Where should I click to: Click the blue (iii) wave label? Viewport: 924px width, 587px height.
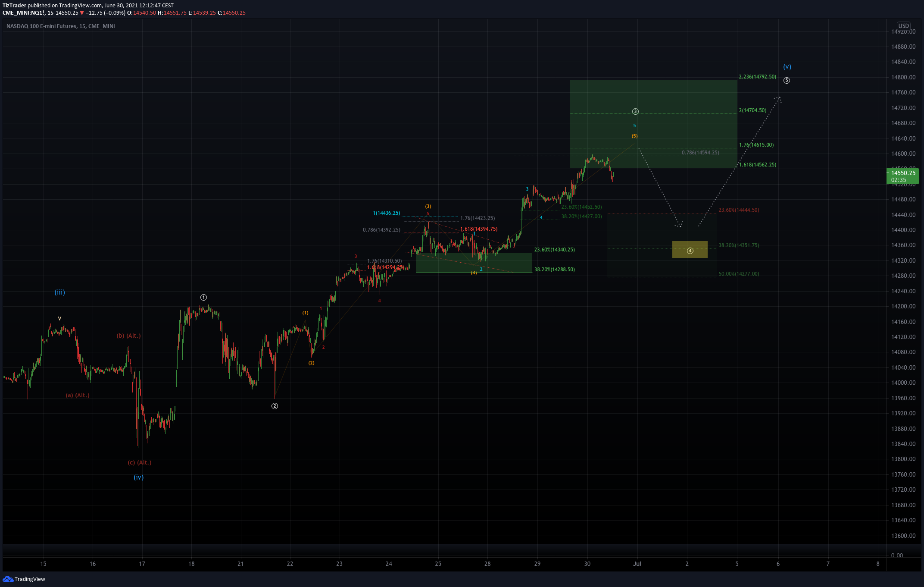coord(59,292)
